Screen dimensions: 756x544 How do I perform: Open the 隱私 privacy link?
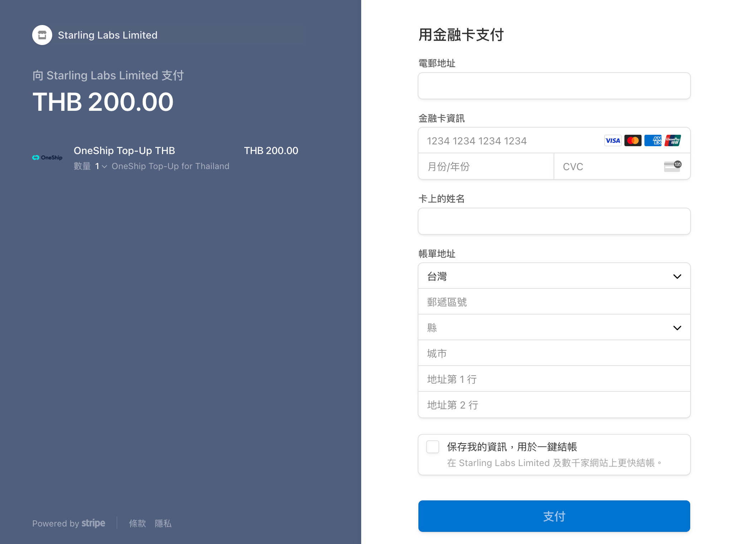163,523
